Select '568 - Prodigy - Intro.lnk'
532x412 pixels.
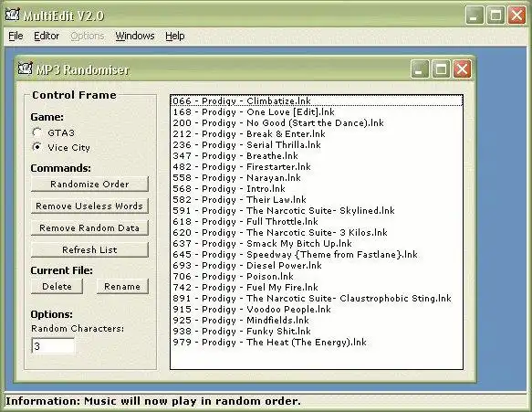(317, 188)
